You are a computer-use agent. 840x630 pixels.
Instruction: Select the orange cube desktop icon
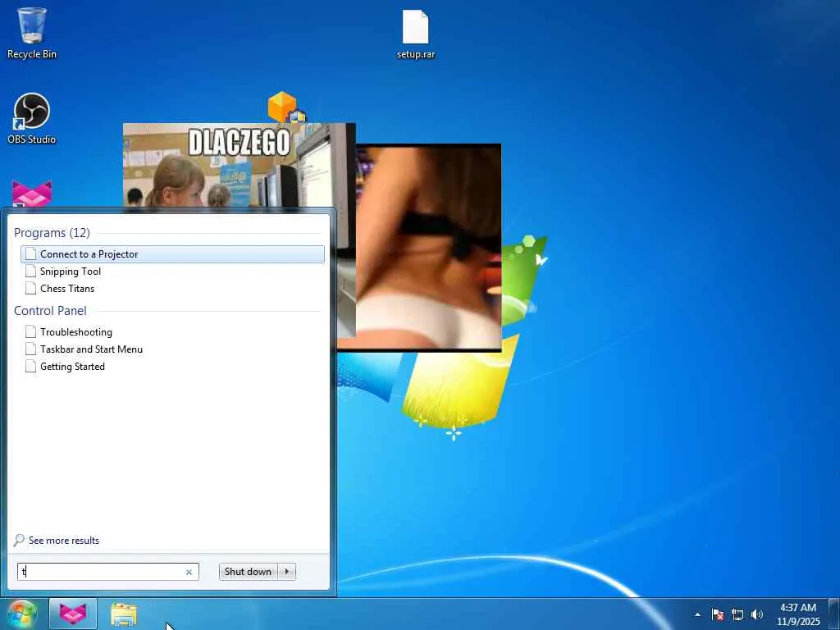coord(286,107)
